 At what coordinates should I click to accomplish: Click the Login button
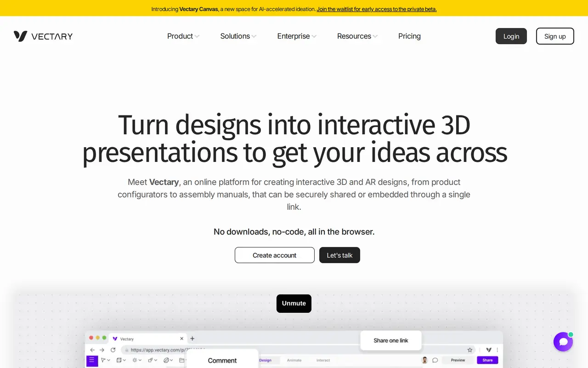coord(511,36)
